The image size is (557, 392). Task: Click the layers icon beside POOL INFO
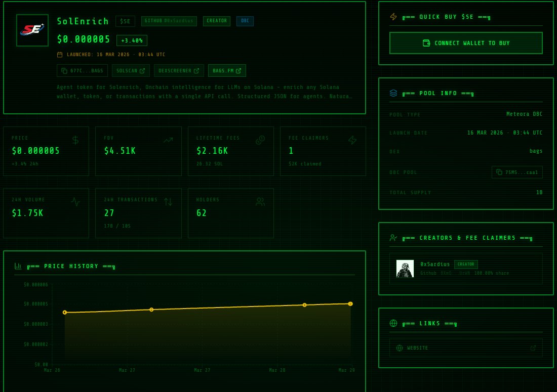click(393, 93)
